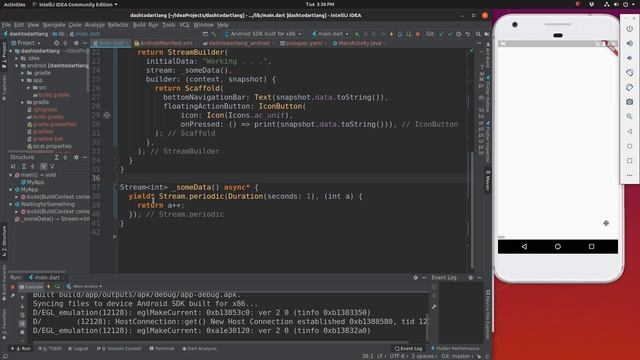Expand the src folder node
The image size is (640, 360).
click(x=29, y=88)
